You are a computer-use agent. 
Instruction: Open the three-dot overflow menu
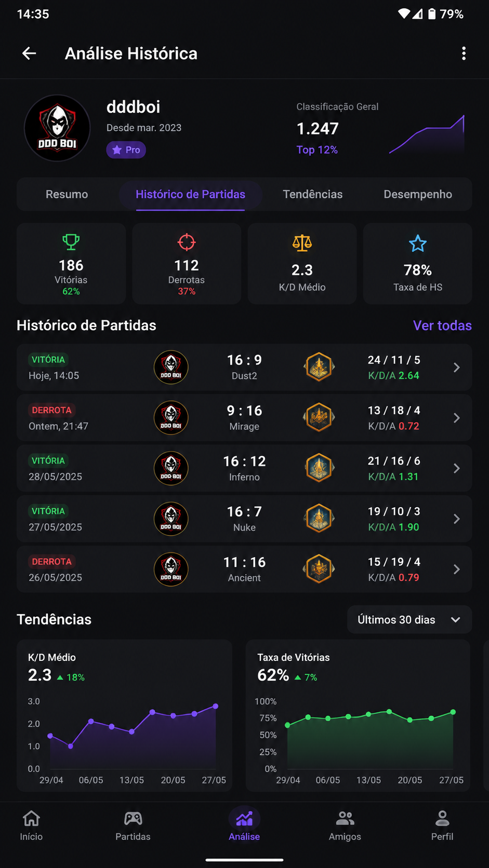[464, 53]
